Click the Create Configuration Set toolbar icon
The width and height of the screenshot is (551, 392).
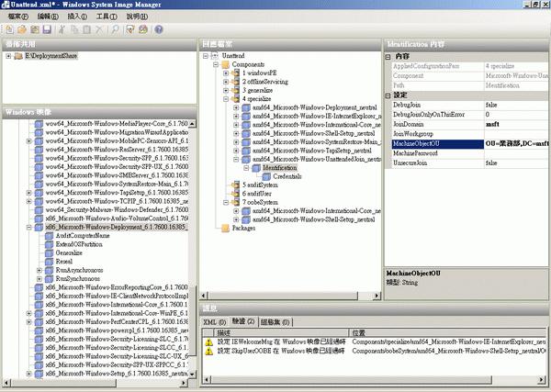[143, 30]
